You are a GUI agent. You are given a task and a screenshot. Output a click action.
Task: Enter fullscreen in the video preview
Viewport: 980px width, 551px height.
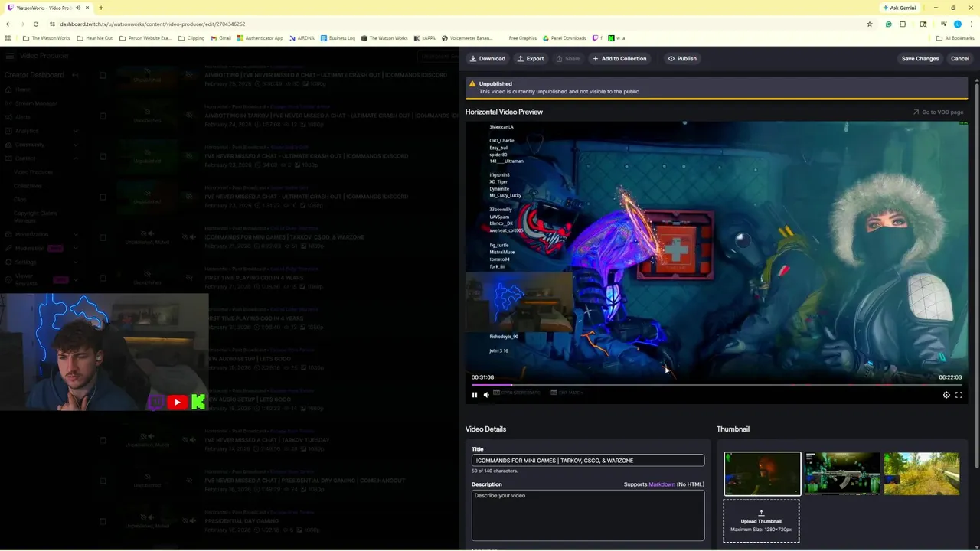click(x=959, y=395)
